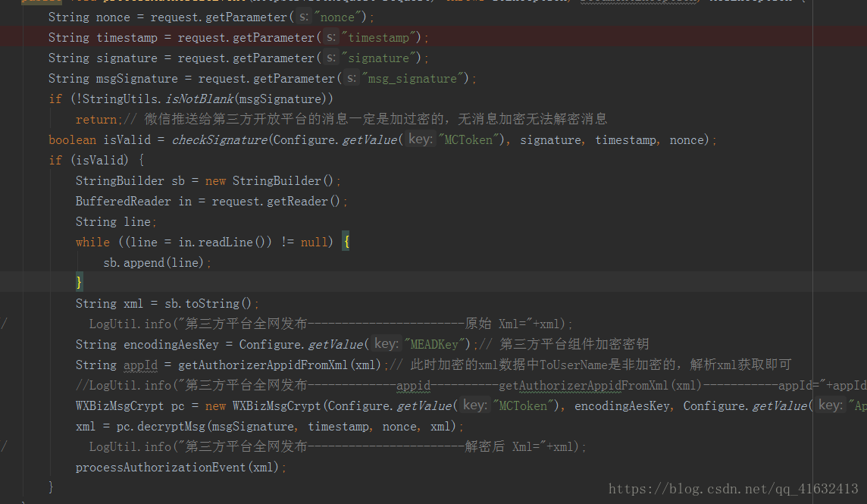Viewport: 867px width, 504px height.
Task: Click the in.readLine() call
Action: coord(222,243)
